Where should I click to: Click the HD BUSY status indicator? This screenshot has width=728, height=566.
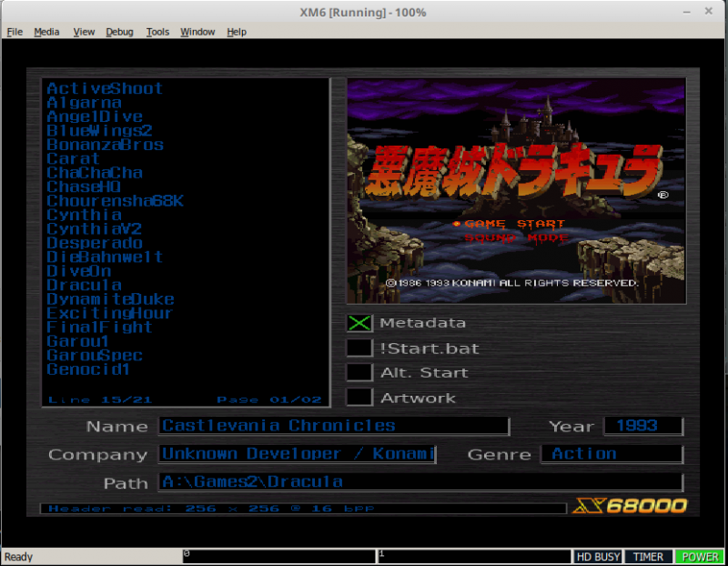coord(597,556)
